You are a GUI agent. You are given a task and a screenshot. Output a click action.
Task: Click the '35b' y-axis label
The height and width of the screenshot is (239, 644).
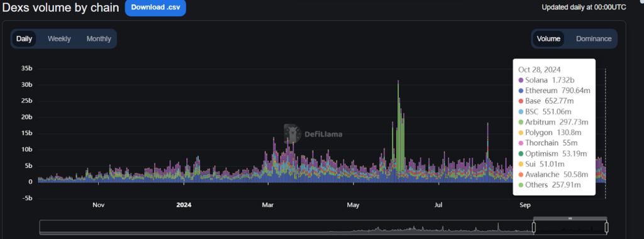[x=26, y=69]
